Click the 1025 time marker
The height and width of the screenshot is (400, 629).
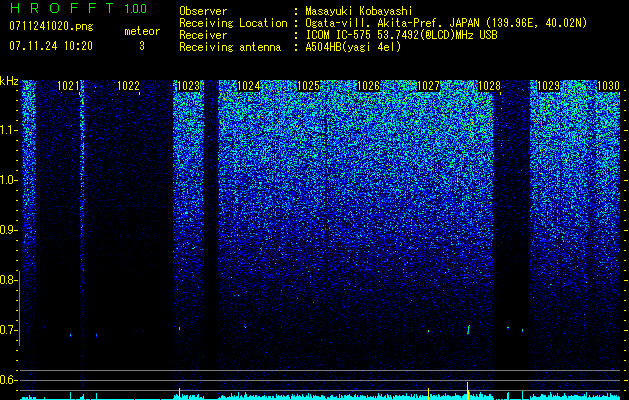[x=308, y=86]
